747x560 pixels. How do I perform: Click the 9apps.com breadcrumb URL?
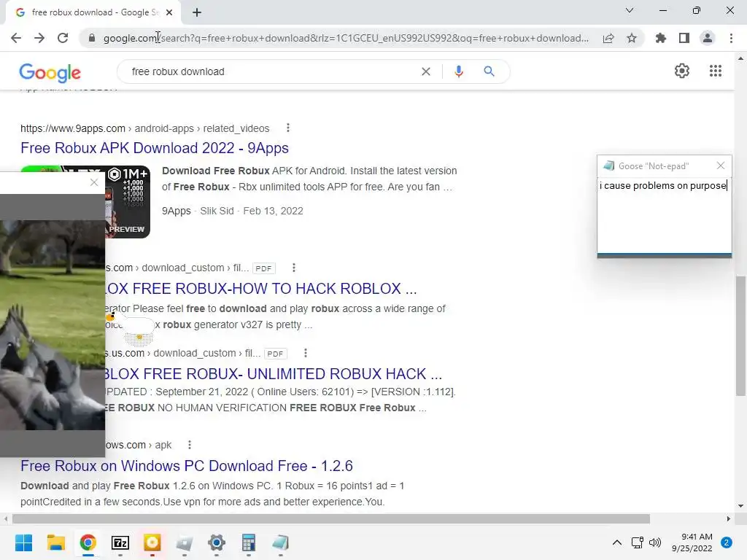[145, 128]
